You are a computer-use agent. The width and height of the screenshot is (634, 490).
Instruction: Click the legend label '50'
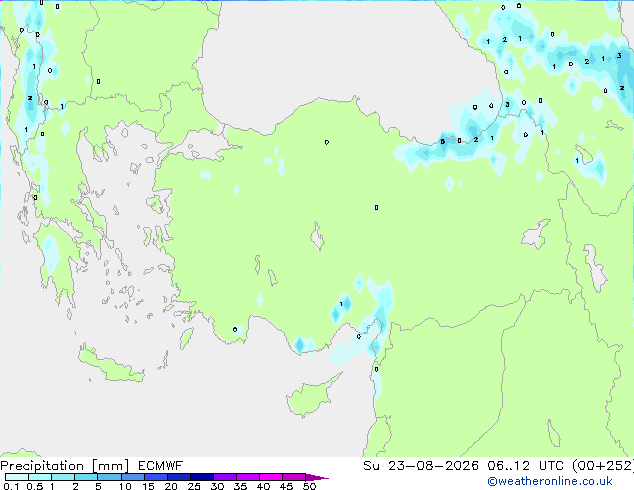pyautogui.click(x=310, y=486)
